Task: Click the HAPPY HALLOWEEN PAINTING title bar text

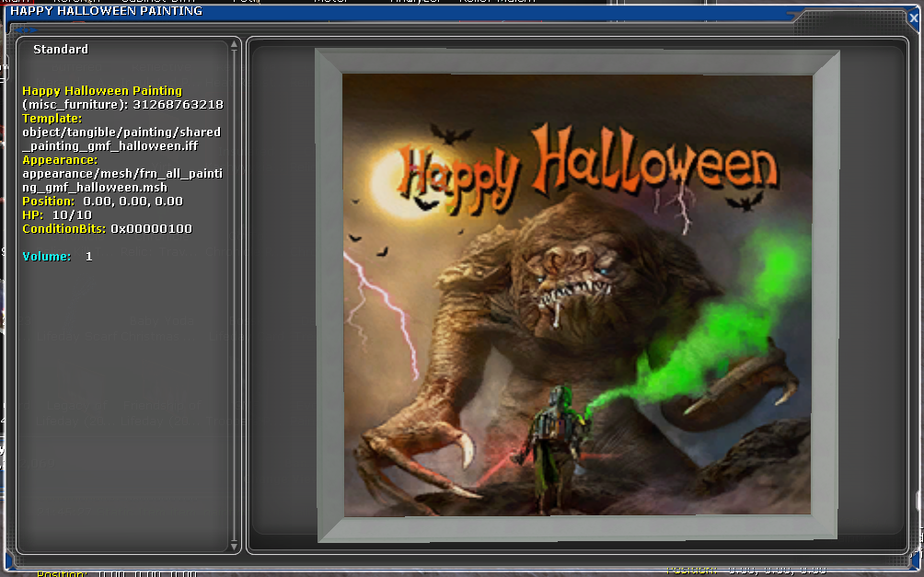Action: tap(107, 11)
